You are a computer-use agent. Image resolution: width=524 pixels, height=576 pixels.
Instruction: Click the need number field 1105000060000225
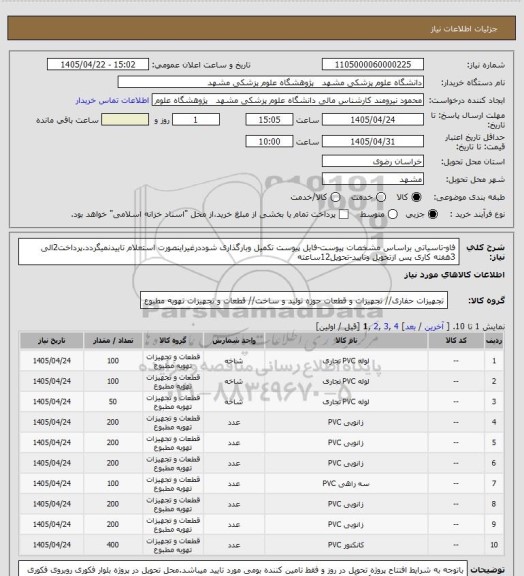[x=373, y=64]
